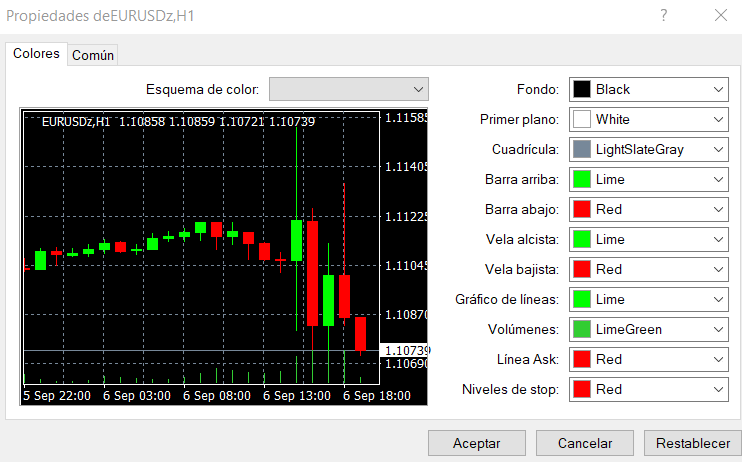The width and height of the screenshot is (742, 462).
Task: Click the lime Gráfico de líneas swatch
Action: point(582,299)
